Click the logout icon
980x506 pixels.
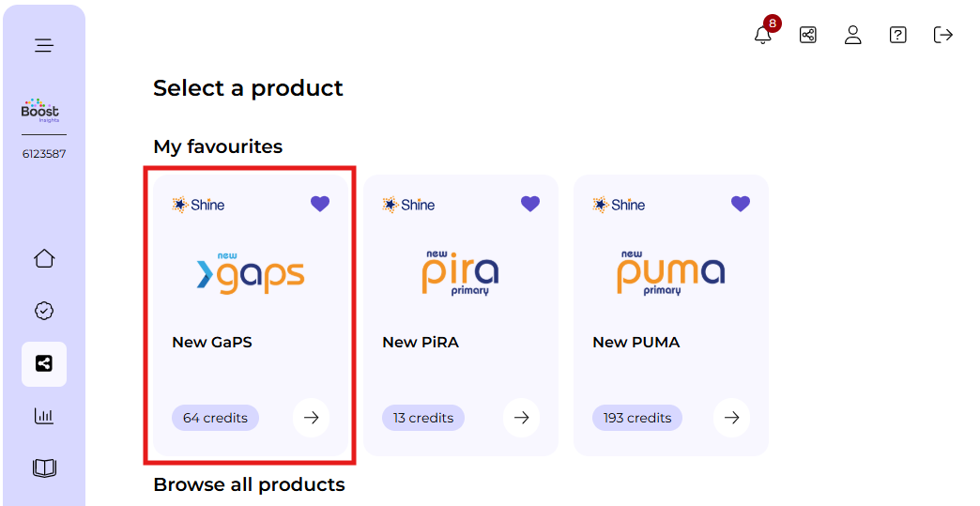pyautogui.click(x=943, y=35)
